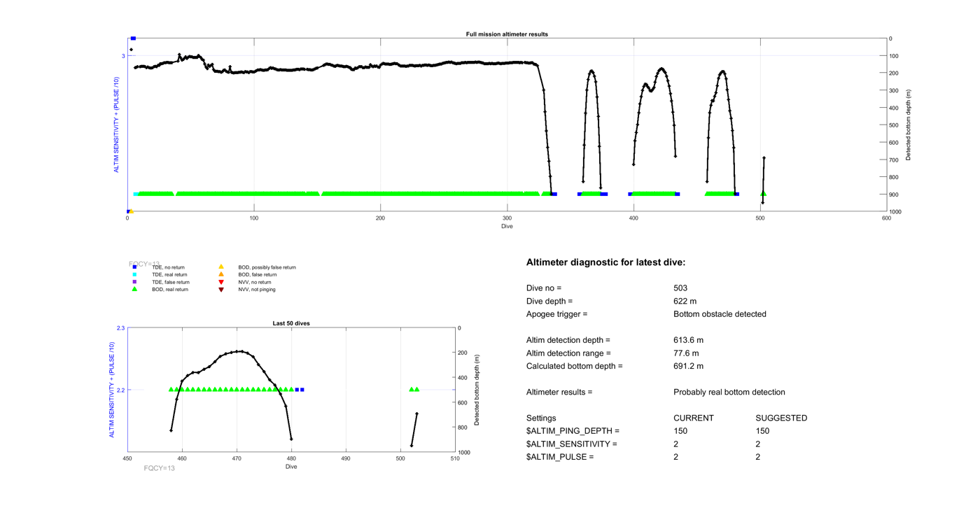The width and height of the screenshot is (980, 508).
Task: Click the 2.2 tick on the Last 50 dives sensitivity axis
Action: tap(121, 390)
